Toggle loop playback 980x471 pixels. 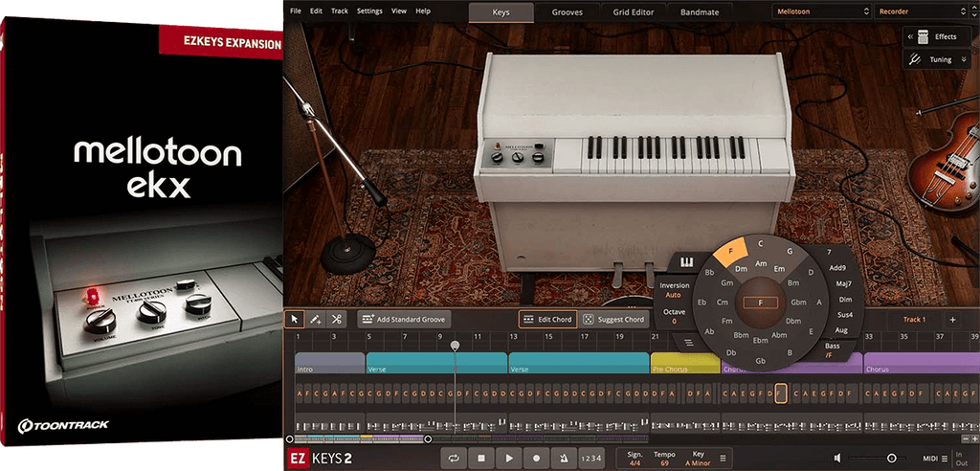(454, 458)
